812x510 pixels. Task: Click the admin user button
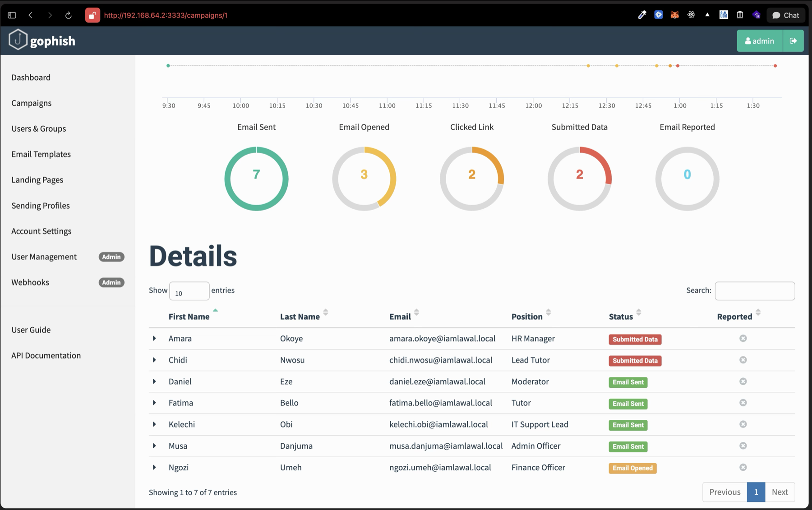tap(760, 41)
